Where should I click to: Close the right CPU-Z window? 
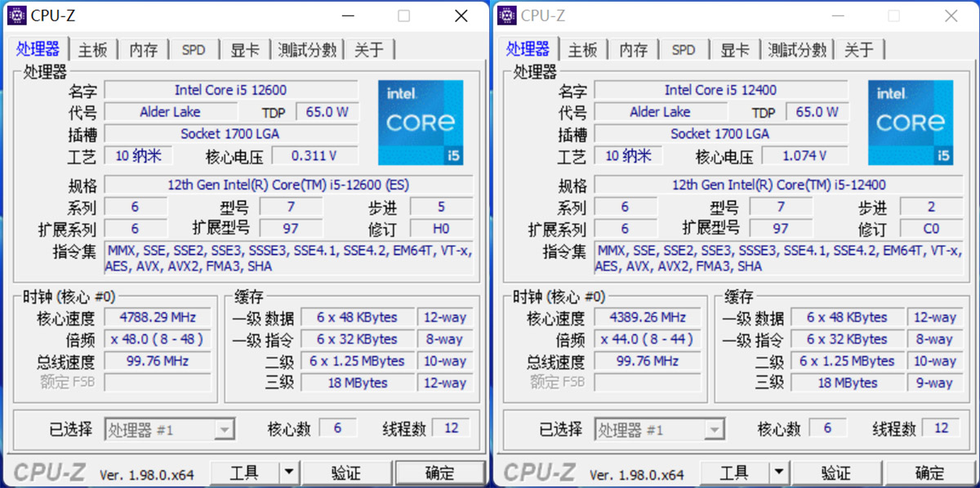click(x=951, y=16)
